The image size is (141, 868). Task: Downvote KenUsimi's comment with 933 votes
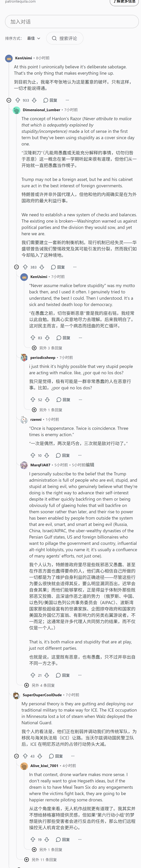point(34,100)
